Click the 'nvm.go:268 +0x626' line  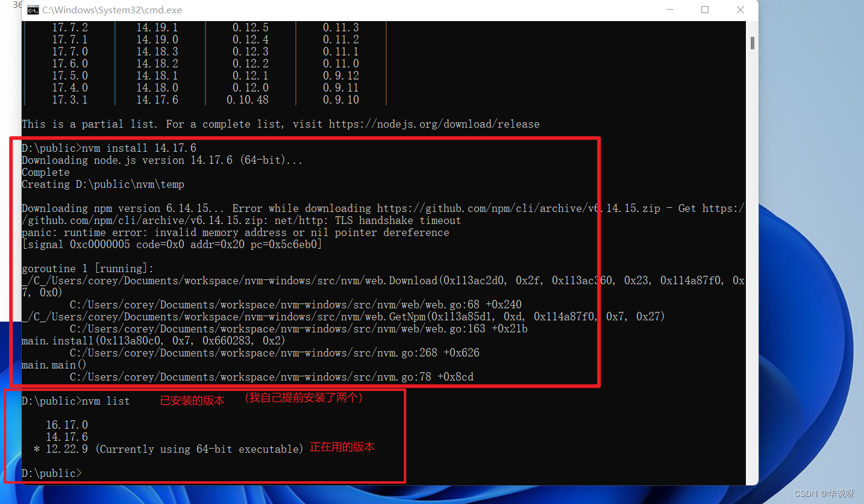[x=275, y=353]
